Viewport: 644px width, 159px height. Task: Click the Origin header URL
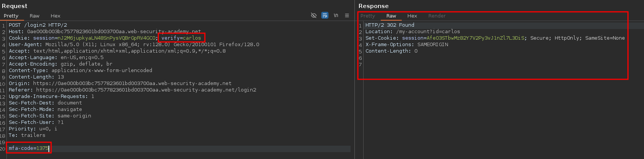point(132,84)
